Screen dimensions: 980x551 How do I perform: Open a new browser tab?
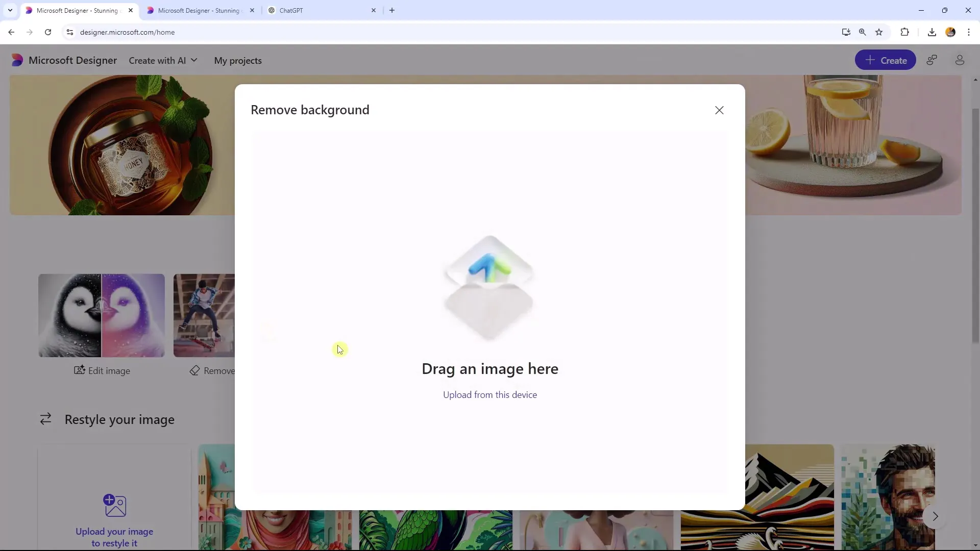tap(392, 10)
